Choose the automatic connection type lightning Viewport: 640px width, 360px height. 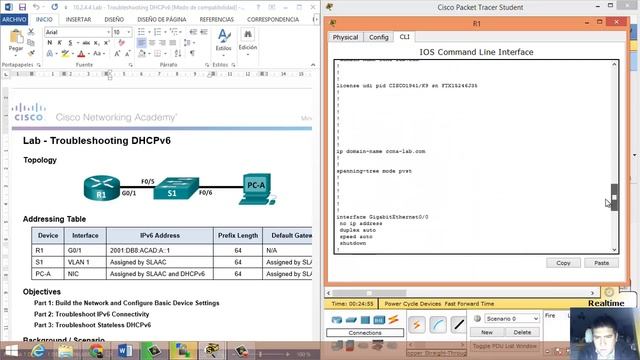(417, 325)
